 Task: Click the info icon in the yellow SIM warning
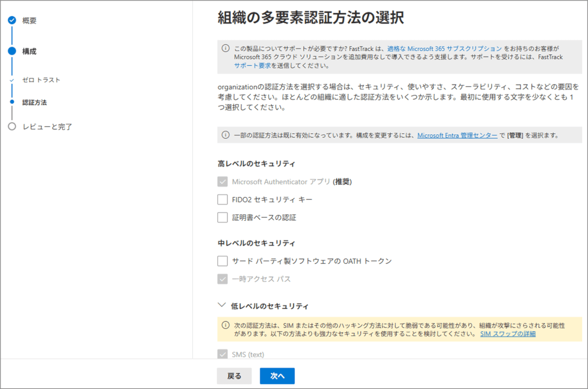pos(225,325)
